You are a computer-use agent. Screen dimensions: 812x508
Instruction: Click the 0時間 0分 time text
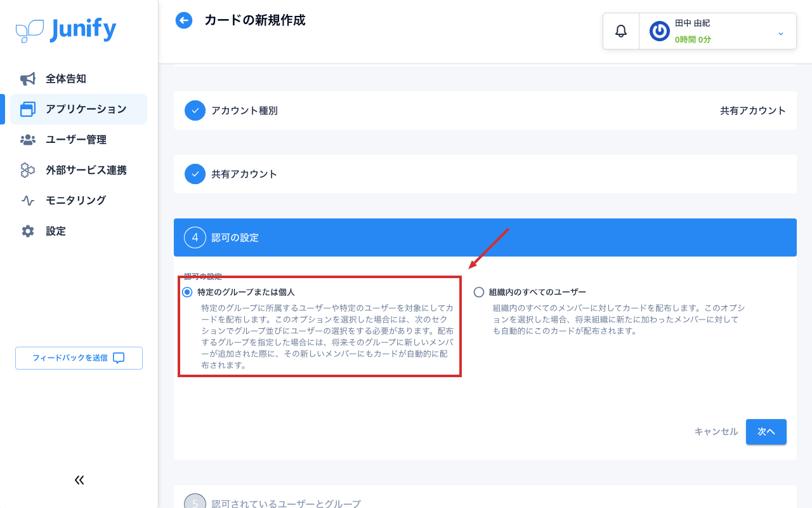[693, 39]
